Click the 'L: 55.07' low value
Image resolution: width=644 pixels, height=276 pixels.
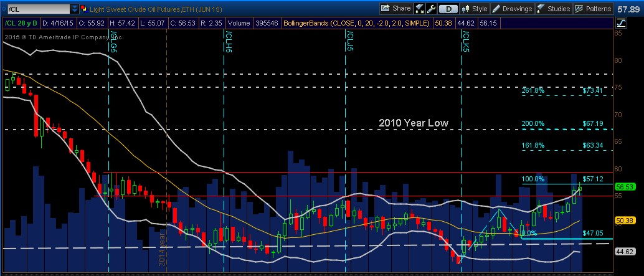(153, 24)
